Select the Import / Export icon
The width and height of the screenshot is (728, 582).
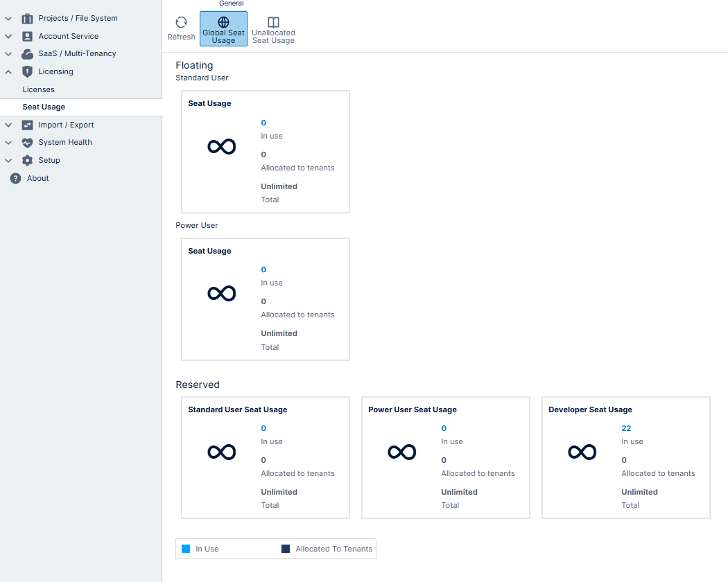(x=26, y=125)
